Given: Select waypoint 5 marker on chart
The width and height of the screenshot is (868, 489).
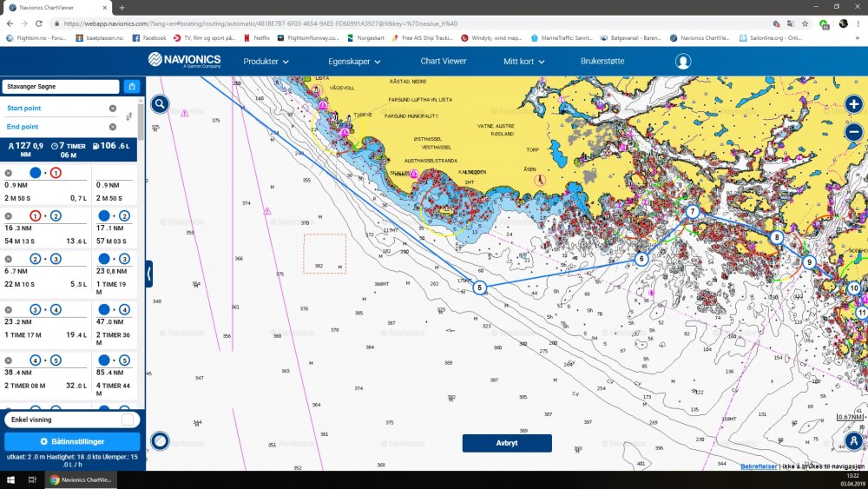Looking at the screenshot, I should (x=479, y=287).
